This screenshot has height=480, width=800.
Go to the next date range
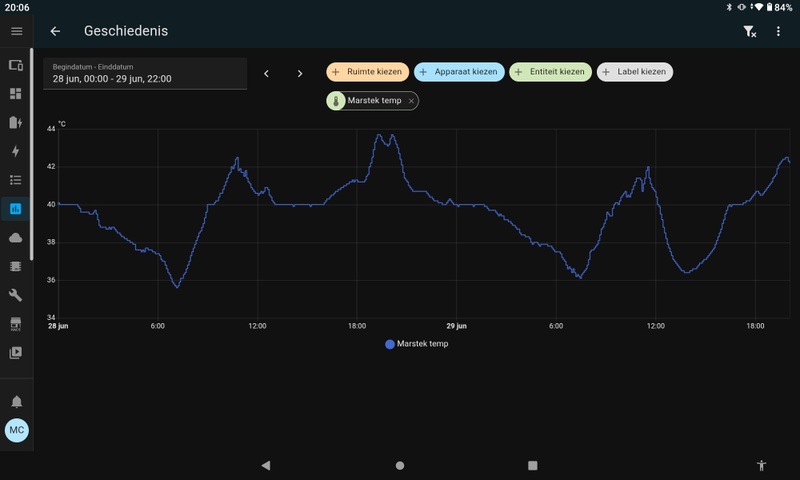coord(300,73)
